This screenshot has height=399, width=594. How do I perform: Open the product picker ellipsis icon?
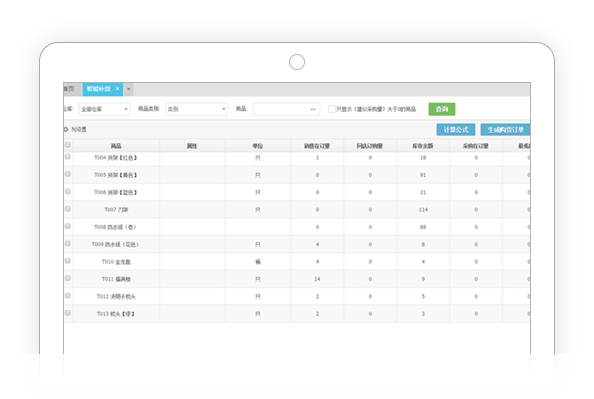[313, 110]
